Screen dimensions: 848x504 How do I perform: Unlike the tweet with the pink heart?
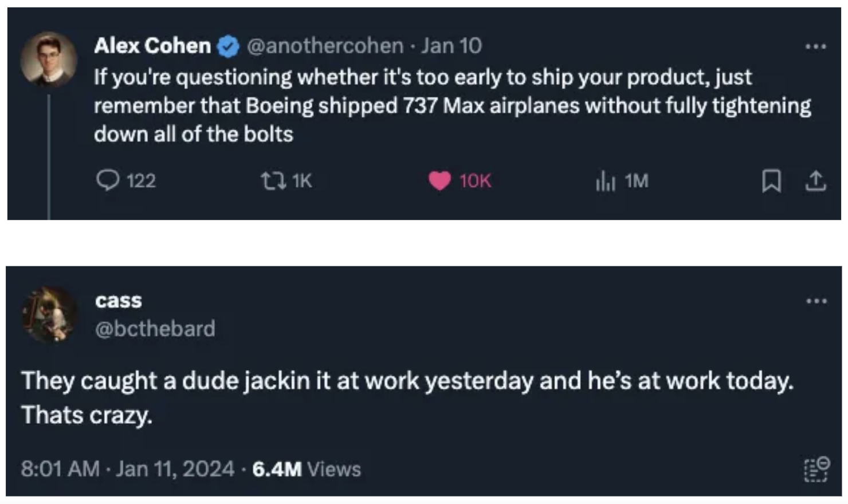point(439,181)
